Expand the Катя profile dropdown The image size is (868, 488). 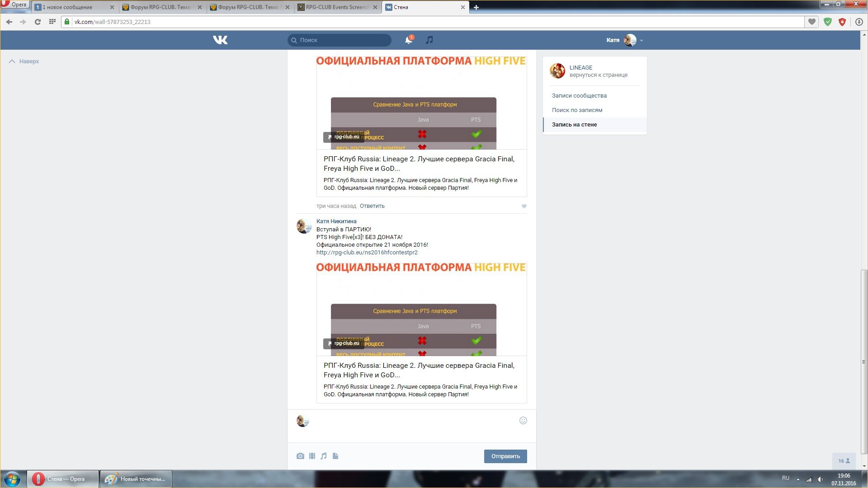[x=642, y=41]
